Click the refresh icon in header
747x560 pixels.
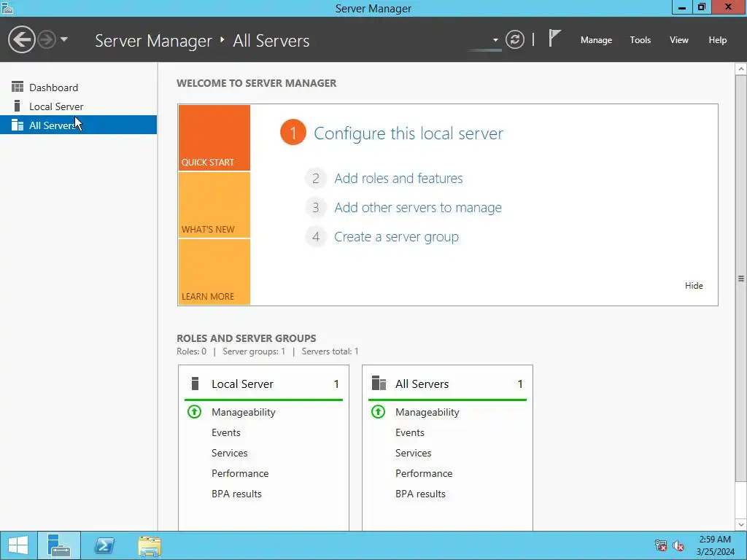(514, 39)
